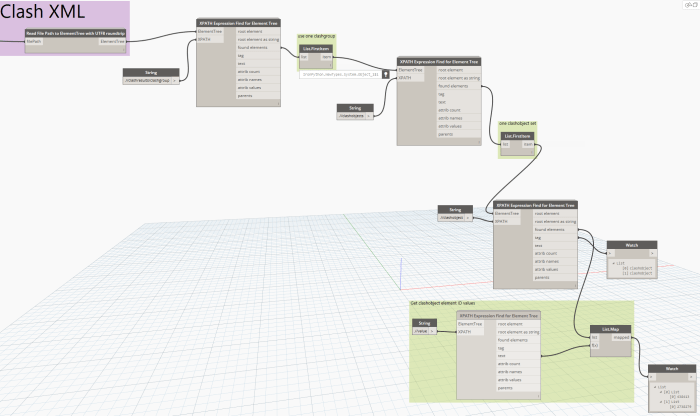Select the 'one clashobject set' group label

click(517, 124)
